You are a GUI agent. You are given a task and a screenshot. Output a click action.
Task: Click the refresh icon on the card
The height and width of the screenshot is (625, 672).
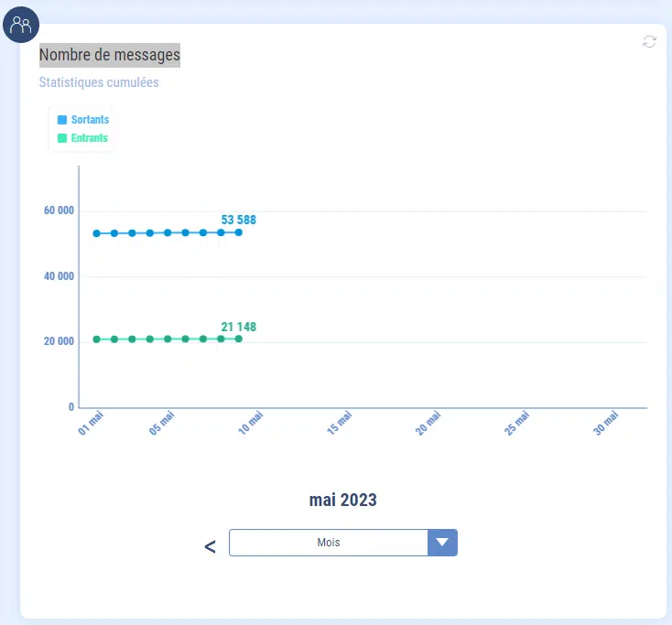pyautogui.click(x=649, y=42)
